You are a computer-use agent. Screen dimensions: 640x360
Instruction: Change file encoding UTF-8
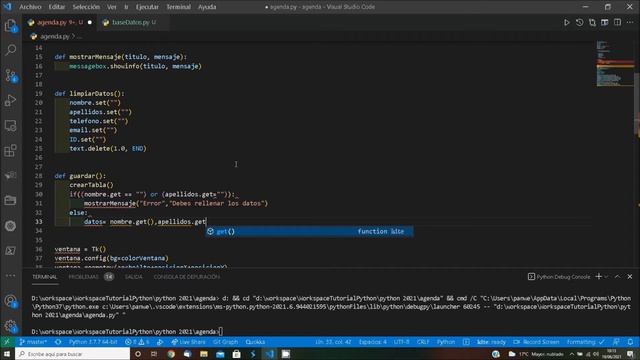(x=402, y=342)
